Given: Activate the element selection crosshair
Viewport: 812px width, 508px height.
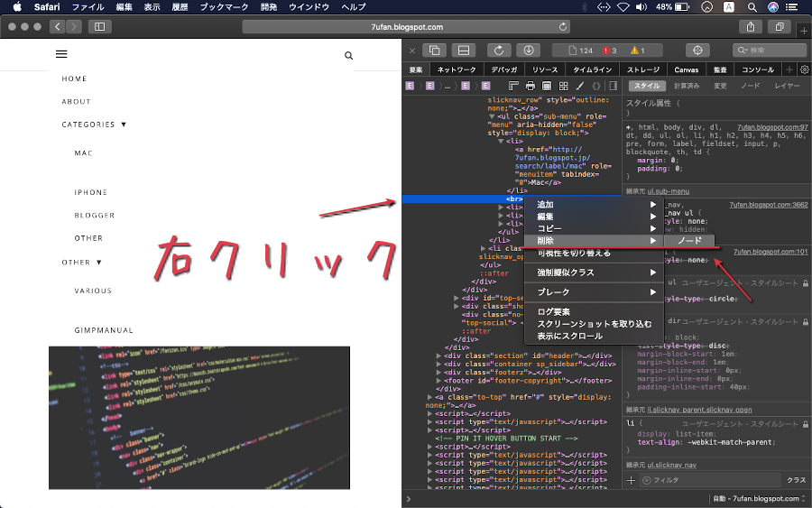Looking at the screenshot, I should point(697,51).
